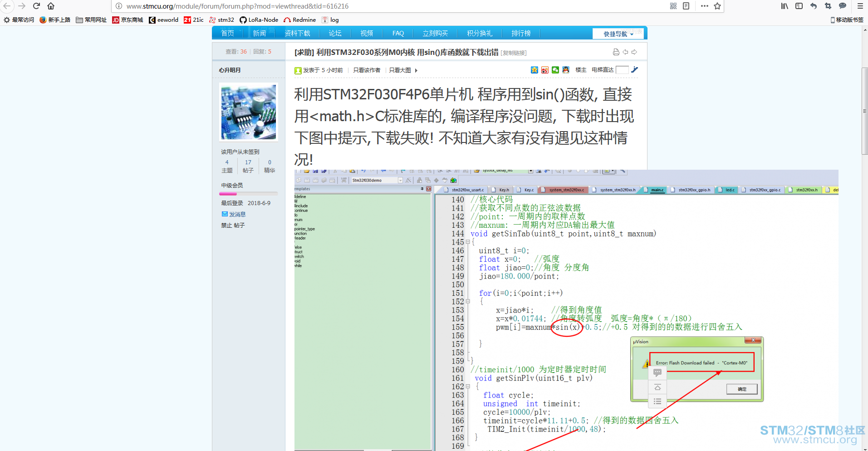This screenshot has width=868, height=451.
Task: Open the 视频 navigation tab
Action: click(x=367, y=33)
